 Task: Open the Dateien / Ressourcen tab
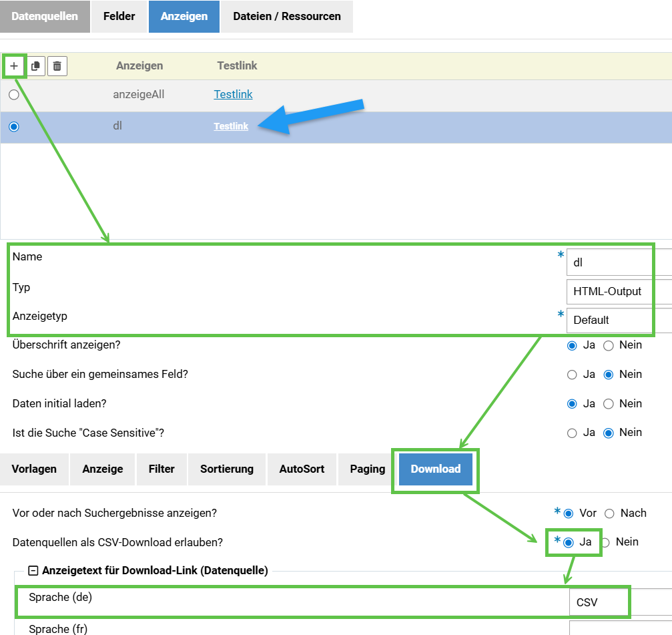(286, 16)
